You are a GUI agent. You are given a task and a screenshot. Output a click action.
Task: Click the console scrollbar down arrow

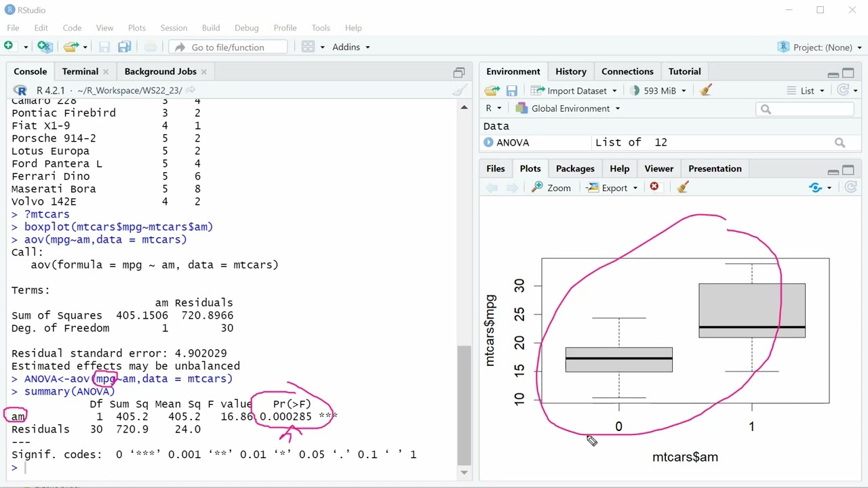[x=464, y=472]
